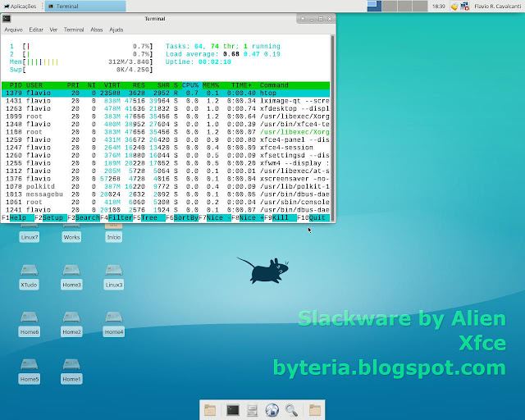Switch to the fourth workspace in pager

click(x=420, y=6)
